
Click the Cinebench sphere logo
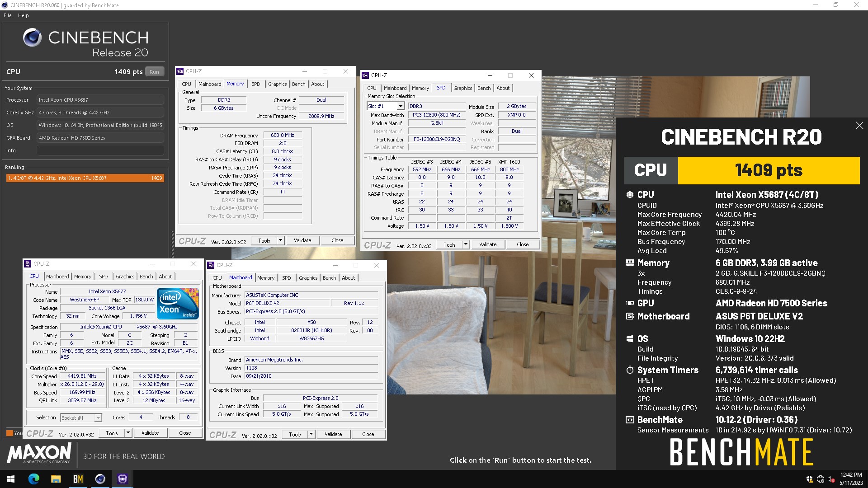click(x=32, y=38)
